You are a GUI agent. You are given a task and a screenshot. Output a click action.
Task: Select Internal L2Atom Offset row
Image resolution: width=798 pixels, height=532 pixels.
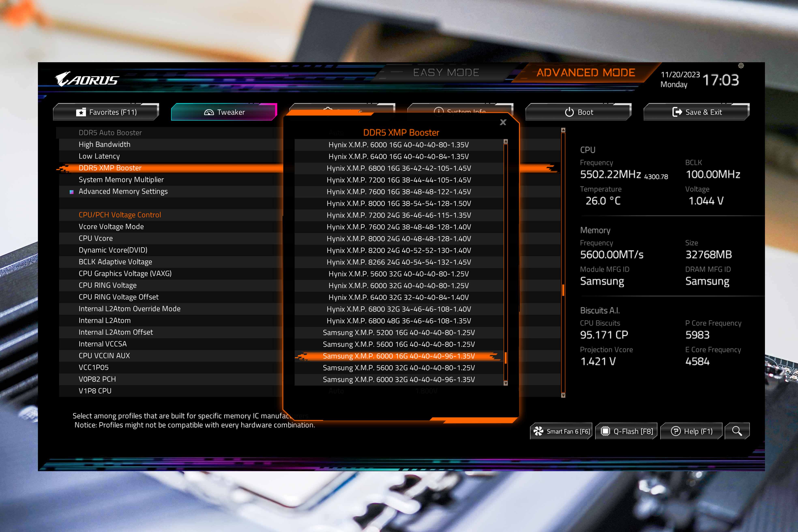[x=171, y=332]
